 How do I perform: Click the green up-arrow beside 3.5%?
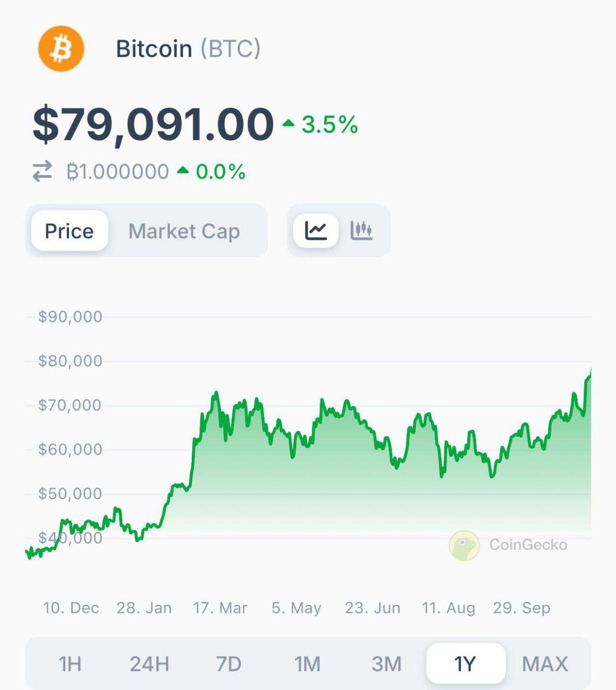[x=288, y=123]
